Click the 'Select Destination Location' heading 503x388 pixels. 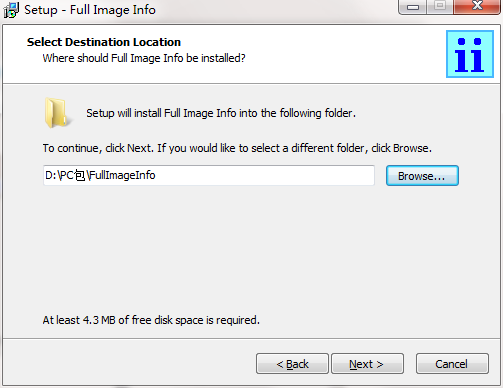pyautogui.click(x=104, y=42)
